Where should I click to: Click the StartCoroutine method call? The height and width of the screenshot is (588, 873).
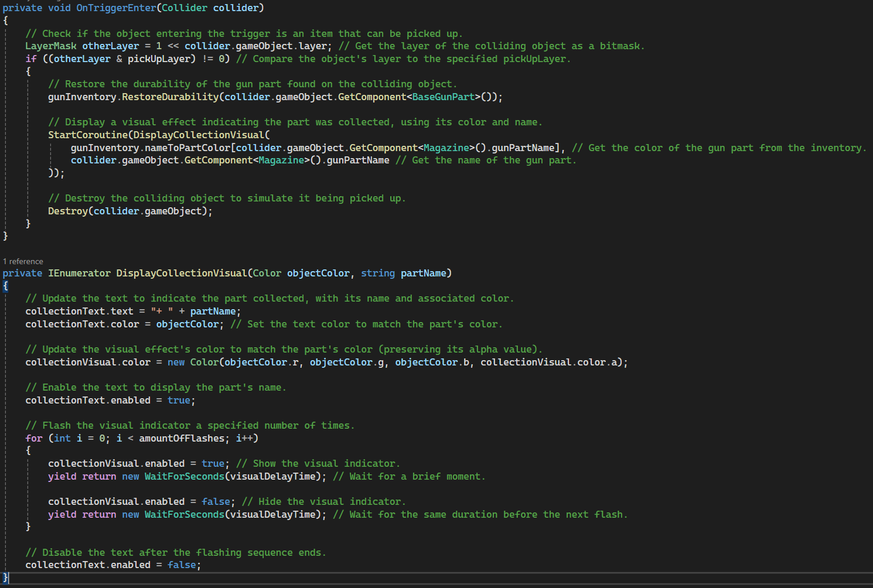tap(87, 135)
